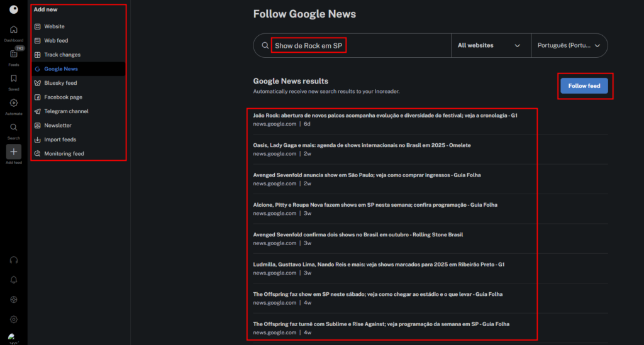Open the Oasis, Lady Gaga shows article

click(x=362, y=145)
